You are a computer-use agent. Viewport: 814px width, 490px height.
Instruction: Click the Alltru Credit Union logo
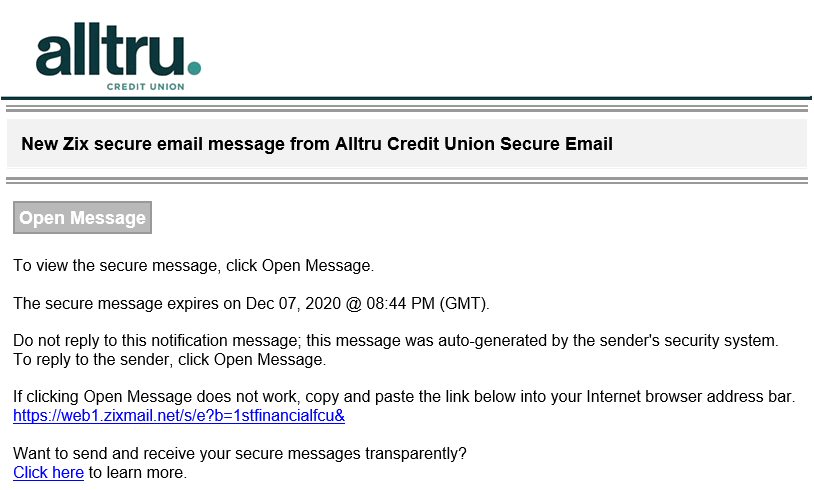point(118,57)
